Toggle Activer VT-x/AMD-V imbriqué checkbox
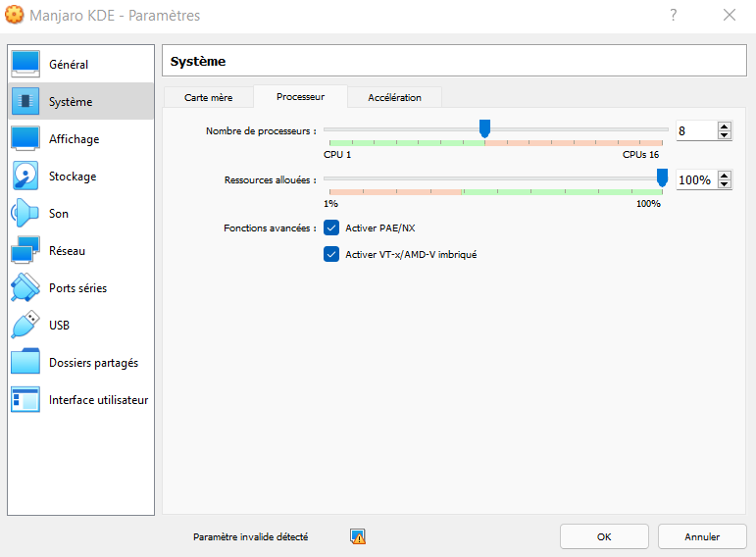 [x=331, y=254]
